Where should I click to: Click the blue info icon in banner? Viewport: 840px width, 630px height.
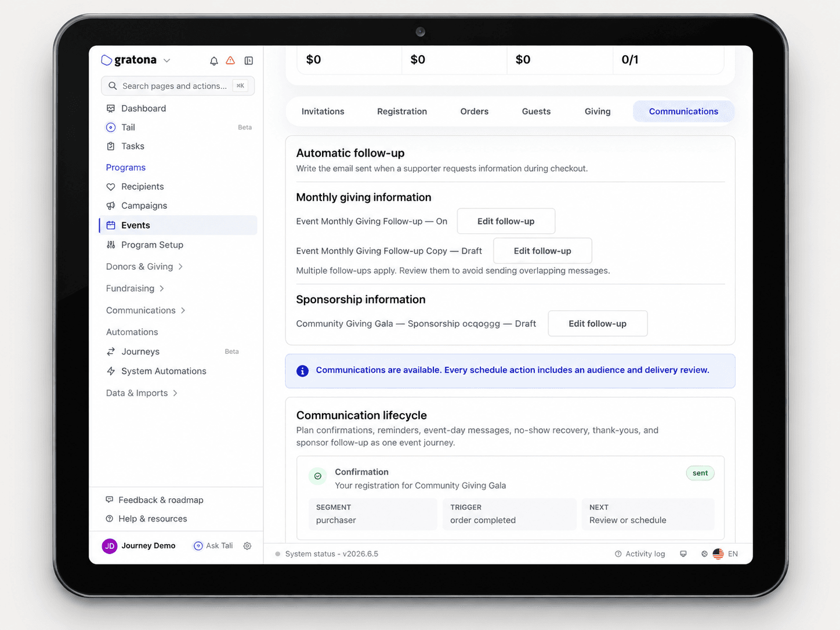pos(302,371)
